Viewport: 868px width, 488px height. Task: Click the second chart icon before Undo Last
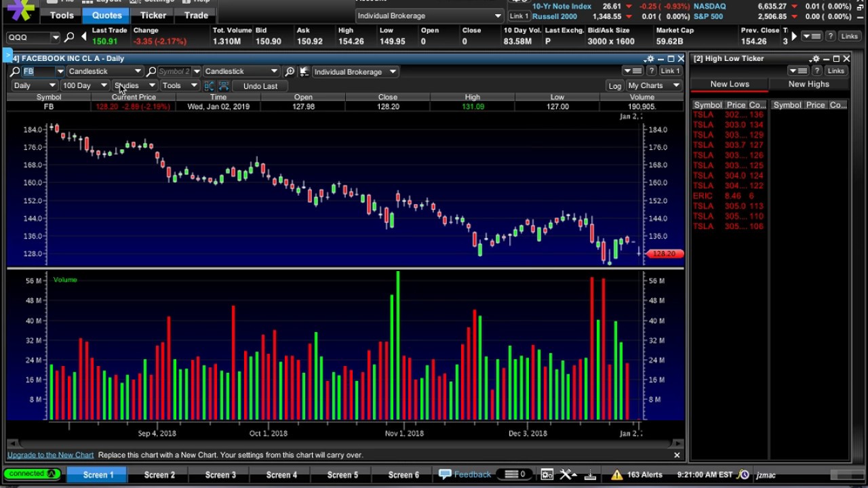coord(224,86)
